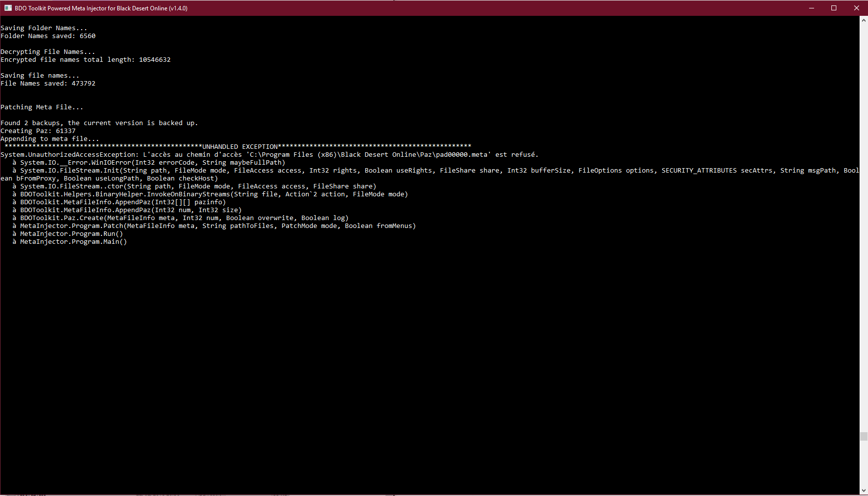Click the BDO Toolkit window title text

tap(101, 8)
